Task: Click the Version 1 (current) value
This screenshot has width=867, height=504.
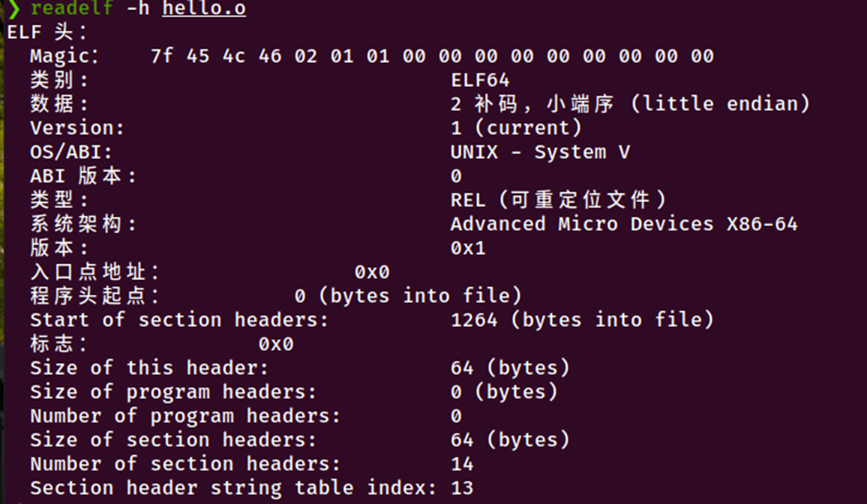Action: click(x=516, y=128)
